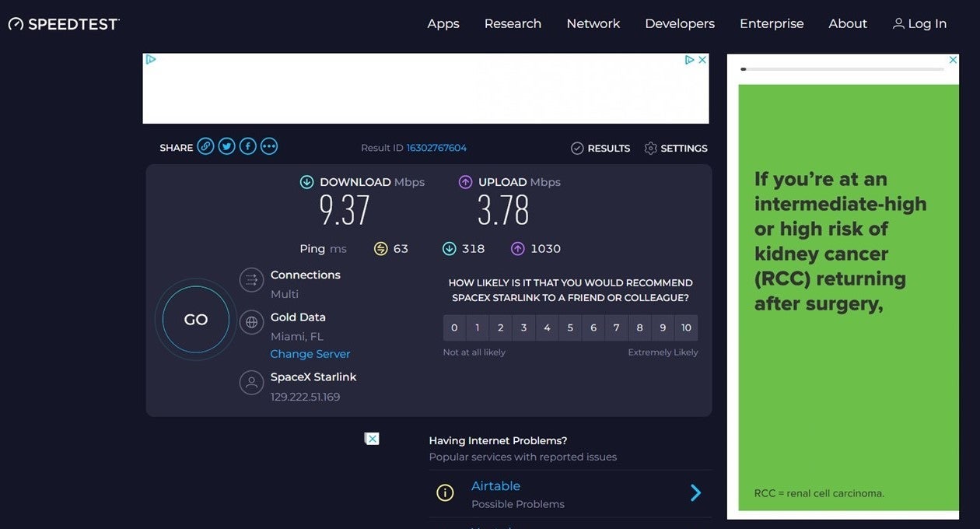This screenshot has height=529, width=980.
Task: Click the 9.37 download speed value
Action: [345, 210]
